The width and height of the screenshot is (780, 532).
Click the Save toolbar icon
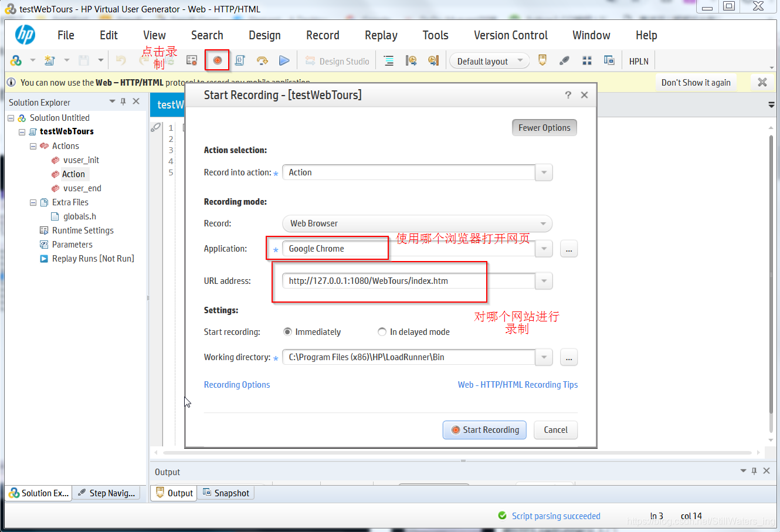(x=84, y=60)
